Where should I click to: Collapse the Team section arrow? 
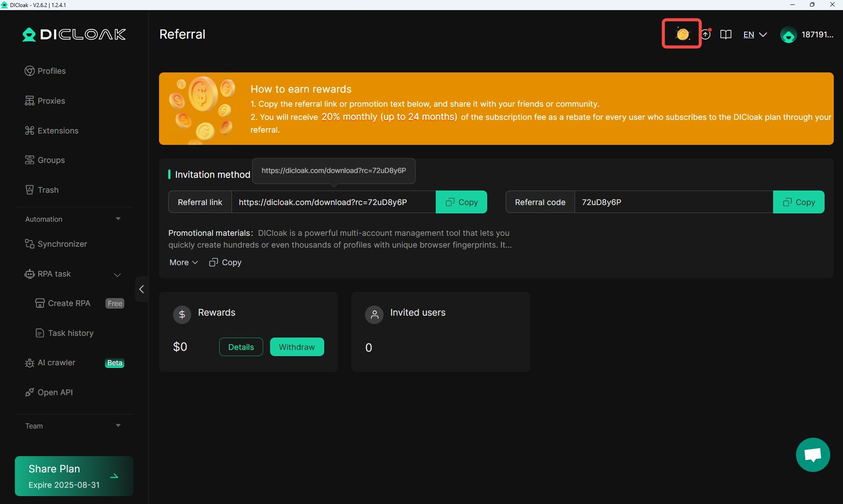[118, 425]
